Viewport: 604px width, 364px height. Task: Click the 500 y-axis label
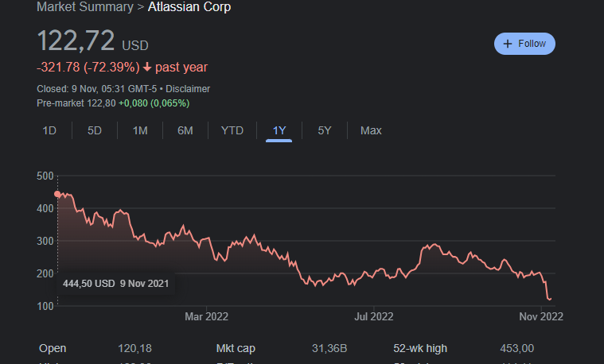45,176
